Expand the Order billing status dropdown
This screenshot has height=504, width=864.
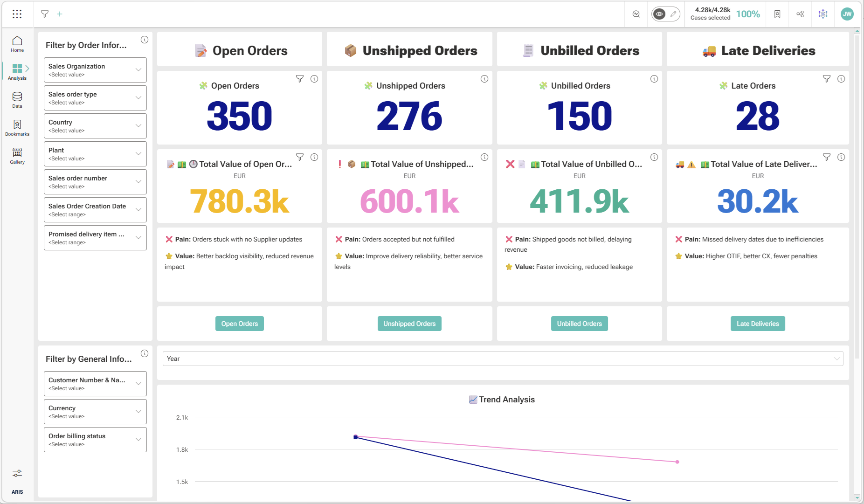point(95,440)
